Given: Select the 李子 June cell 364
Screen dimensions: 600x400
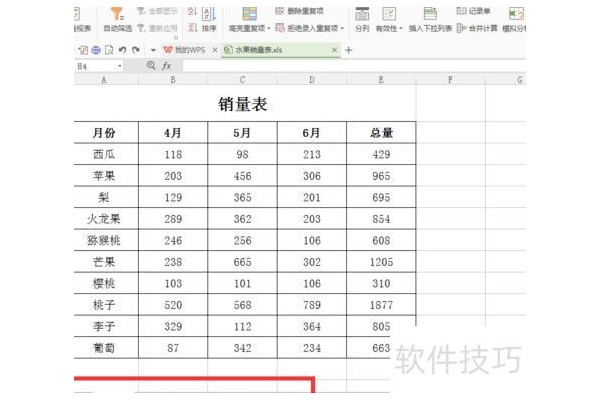Looking at the screenshot, I should [x=311, y=327].
